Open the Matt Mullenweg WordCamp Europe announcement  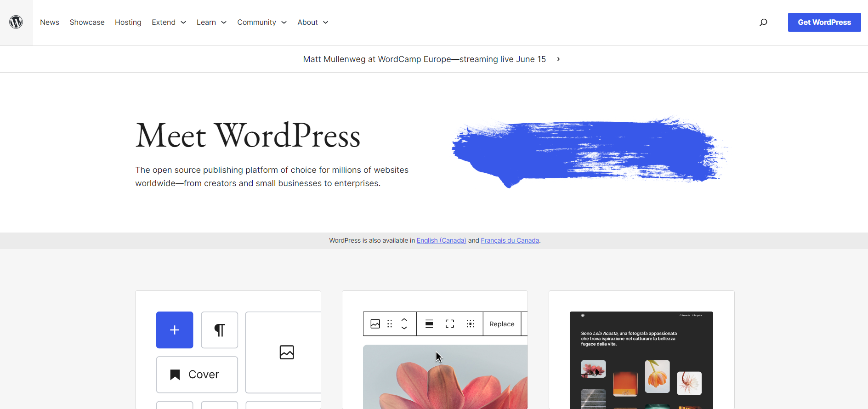(425, 59)
